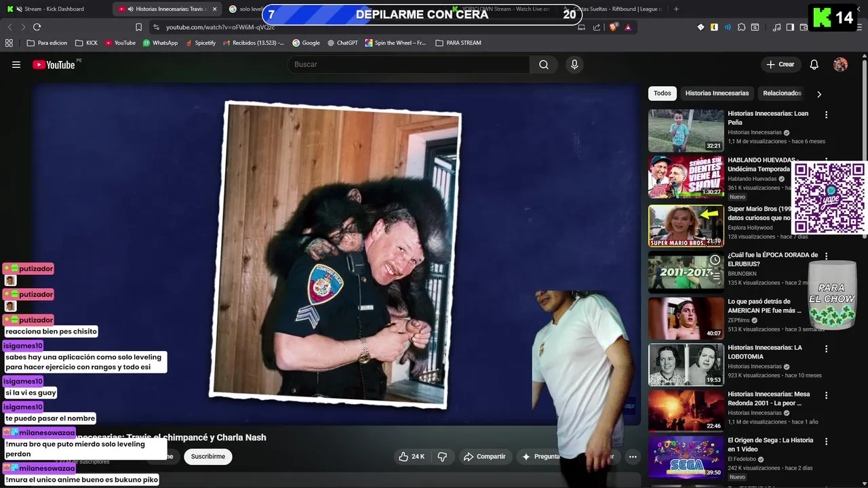Click the yellow square extension icon
This screenshot has height=488, width=868.
(x=714, y=27)
